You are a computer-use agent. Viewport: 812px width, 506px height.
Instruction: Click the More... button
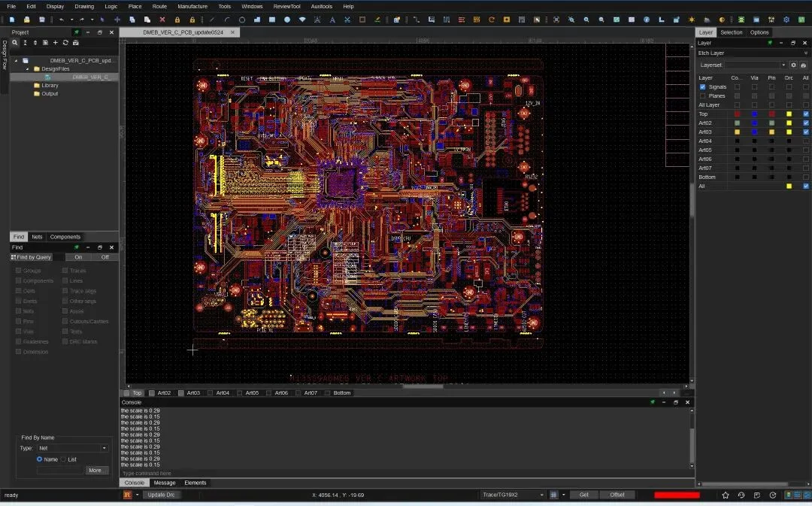tap(95, 470)
